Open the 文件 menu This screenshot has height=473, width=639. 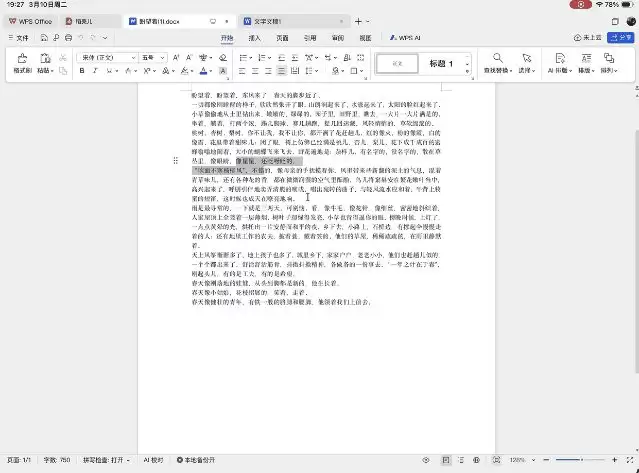click(x=18, y=38)
